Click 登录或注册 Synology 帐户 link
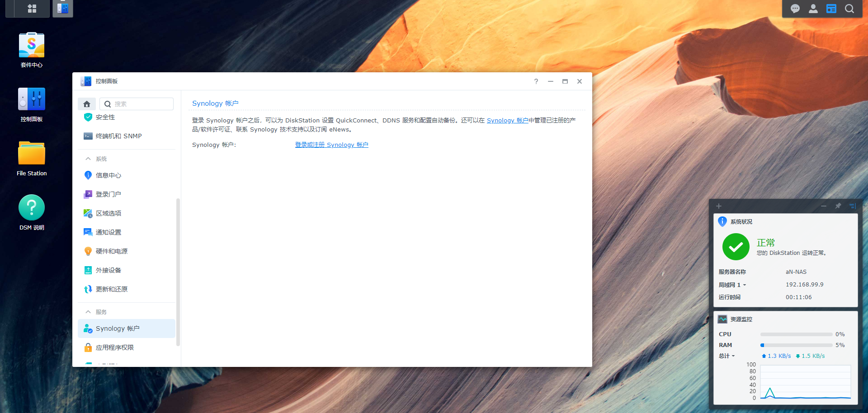Image resolution: width=868 pixels, height=413 pixels. [331, 145]
